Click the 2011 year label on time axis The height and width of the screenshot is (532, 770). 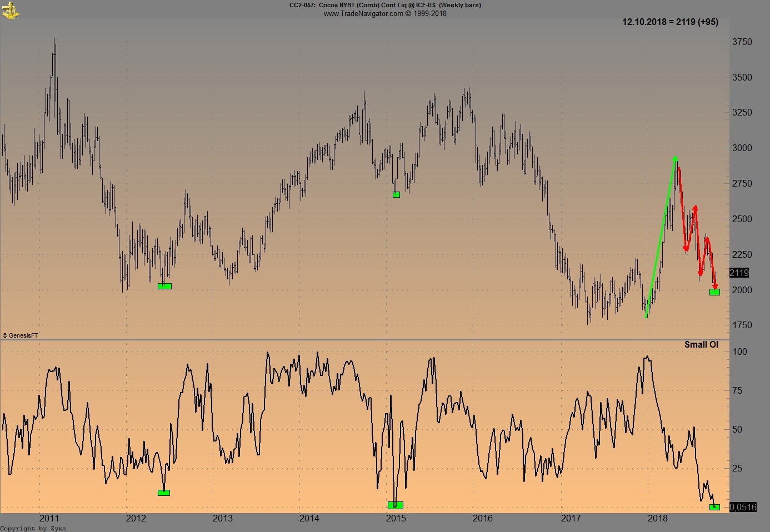(49, 518)
